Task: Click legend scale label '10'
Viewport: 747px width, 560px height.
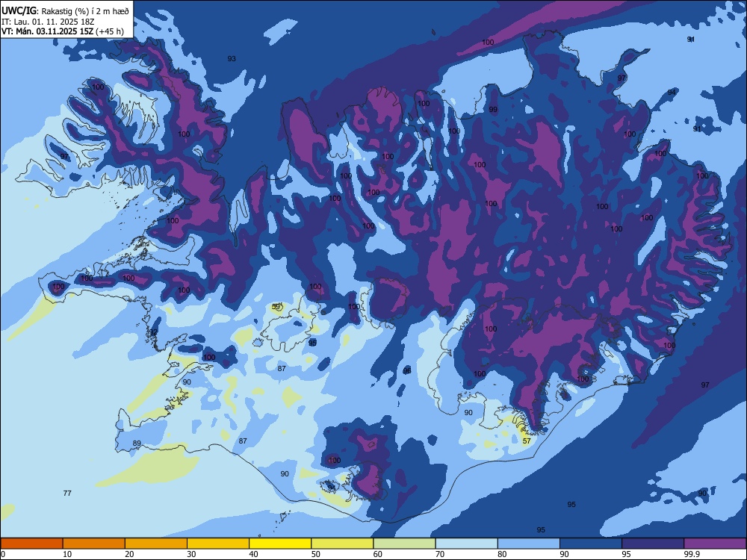Action: (x=67, y=554)
